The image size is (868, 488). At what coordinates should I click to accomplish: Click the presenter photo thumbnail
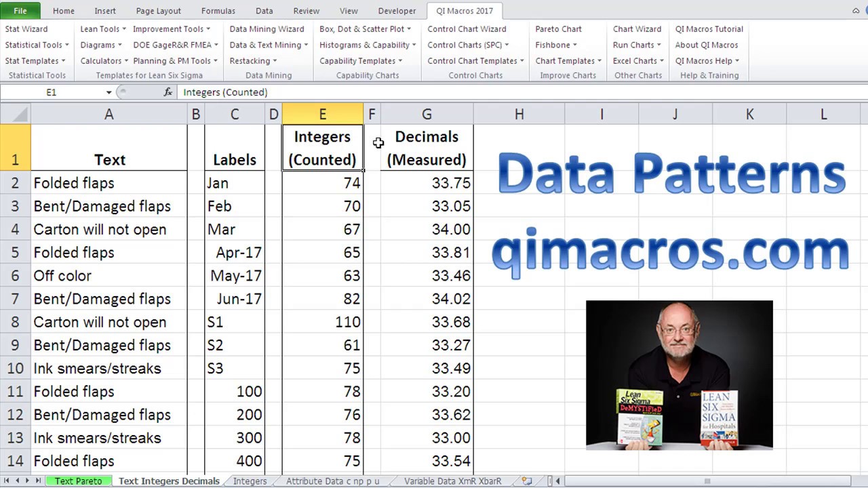tap(679, 375)
